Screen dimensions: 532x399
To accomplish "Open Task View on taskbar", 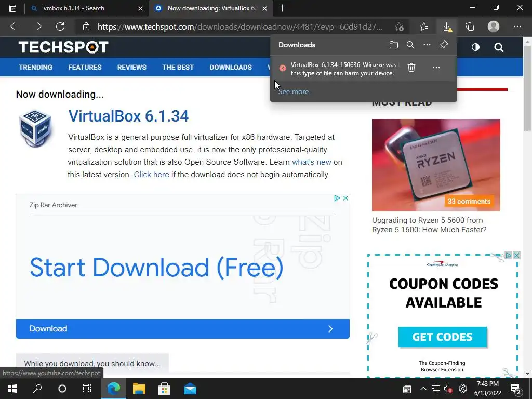I will coord(87,389).
